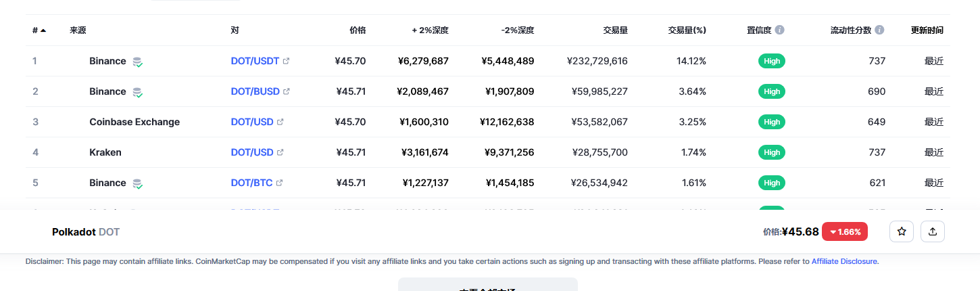This screenshot has width=980, height=291.
Task: Select verified badge on Binance DOT/BTC row
Action: [x=137, y=183]
